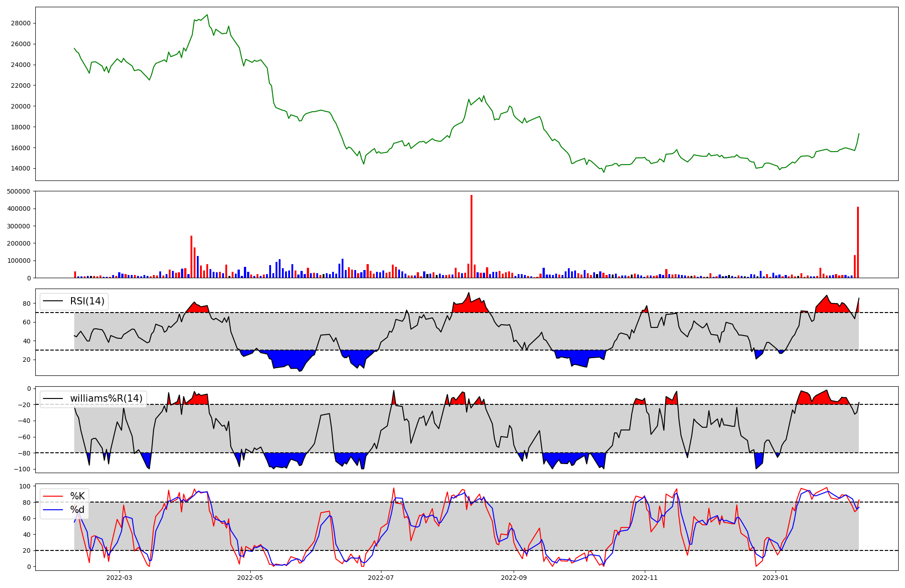Click the 2022-03 date label on x-axis
The height and width of the screenshot is (588, 905).
pos(119,578)
